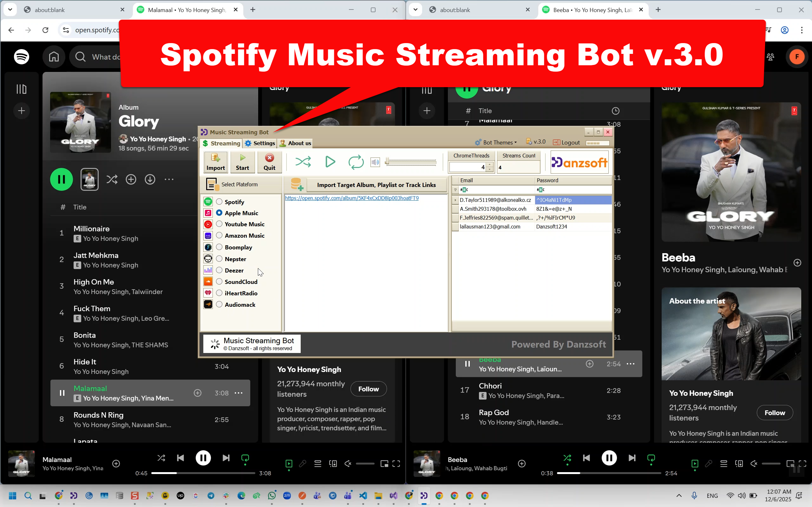Select the Spotify radio button
This screenshot has width=812, height=507.
coord(219,202)
